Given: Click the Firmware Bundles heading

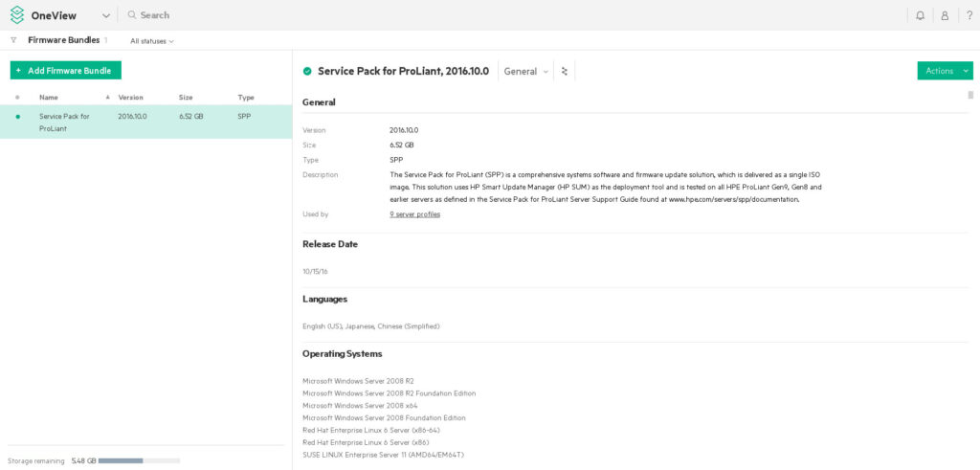Looking at the screenshot, I should tap(64, 40).
